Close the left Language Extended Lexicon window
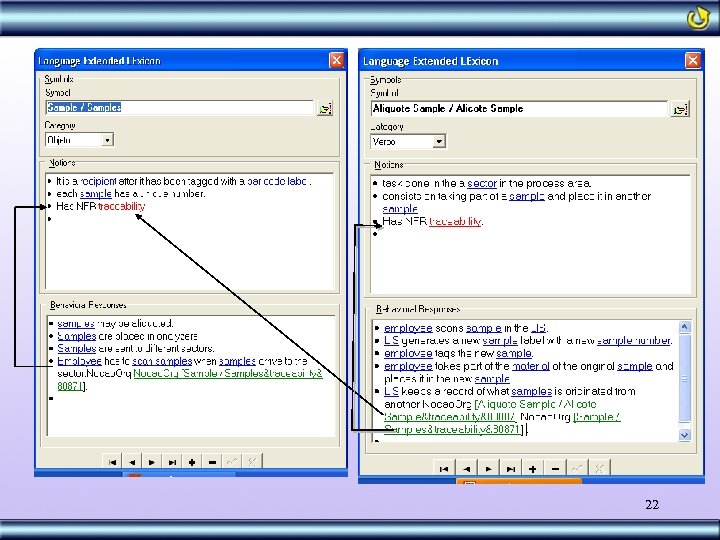The image size is (720, 540). [x=337, y=60]
